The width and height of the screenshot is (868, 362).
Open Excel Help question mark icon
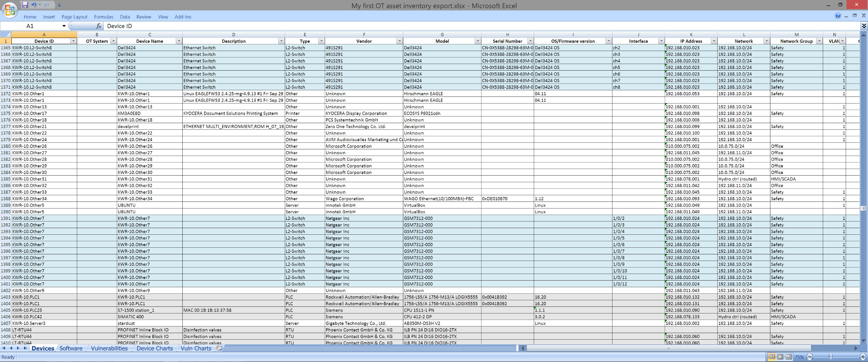tap(838, 15)
